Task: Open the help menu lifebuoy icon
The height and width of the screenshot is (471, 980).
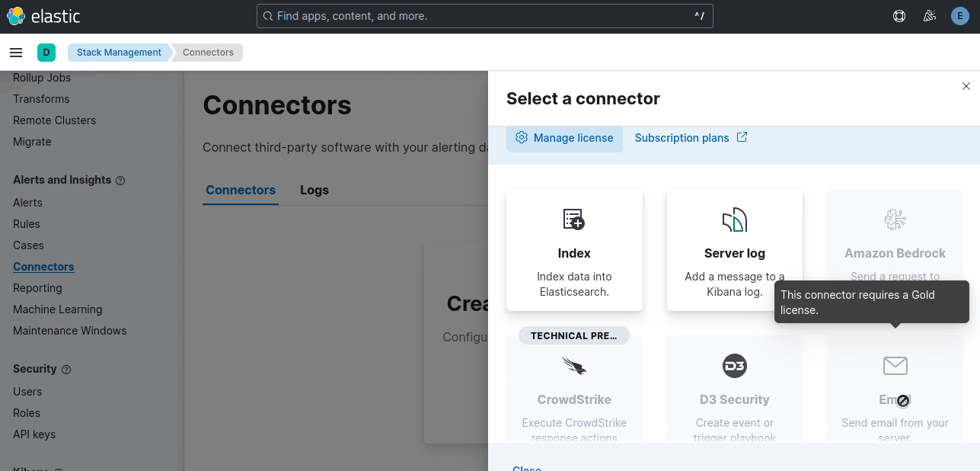Action: (x=899, y=16)
